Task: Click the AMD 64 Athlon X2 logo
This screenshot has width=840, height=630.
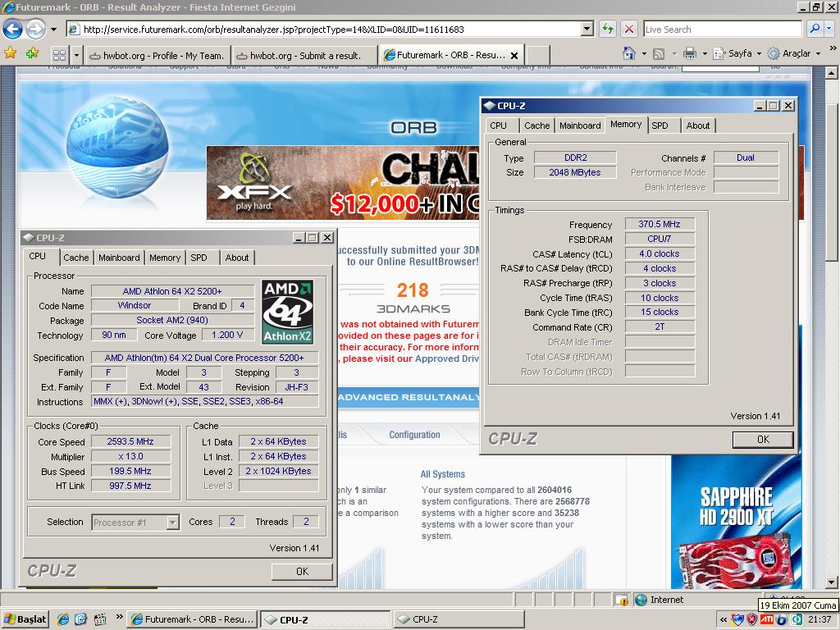Action: 288,312
